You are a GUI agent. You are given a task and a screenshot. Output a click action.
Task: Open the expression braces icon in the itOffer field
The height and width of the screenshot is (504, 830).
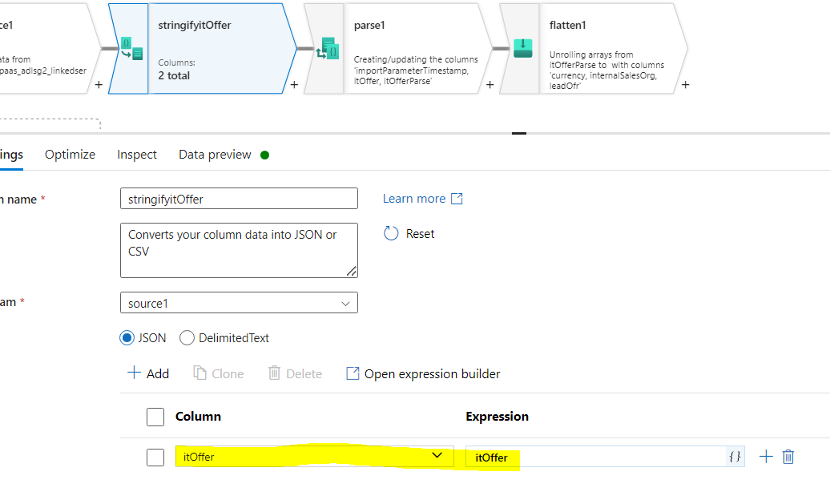735,457
